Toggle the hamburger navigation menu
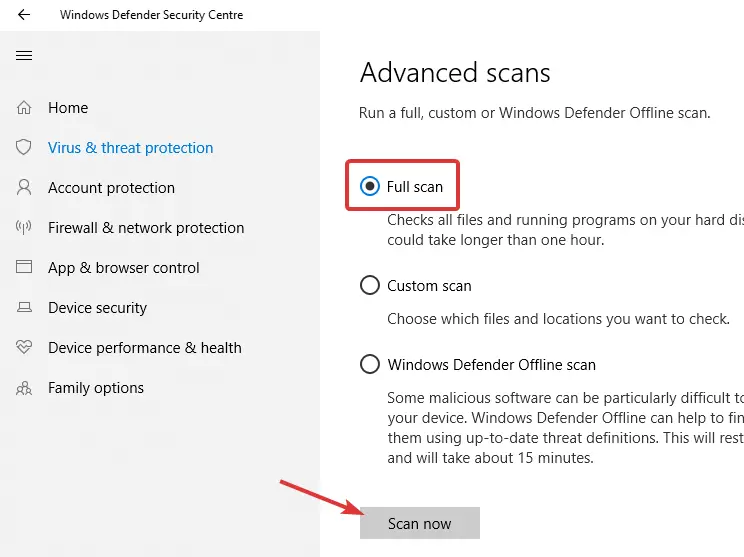 click(x=24, y=56)
